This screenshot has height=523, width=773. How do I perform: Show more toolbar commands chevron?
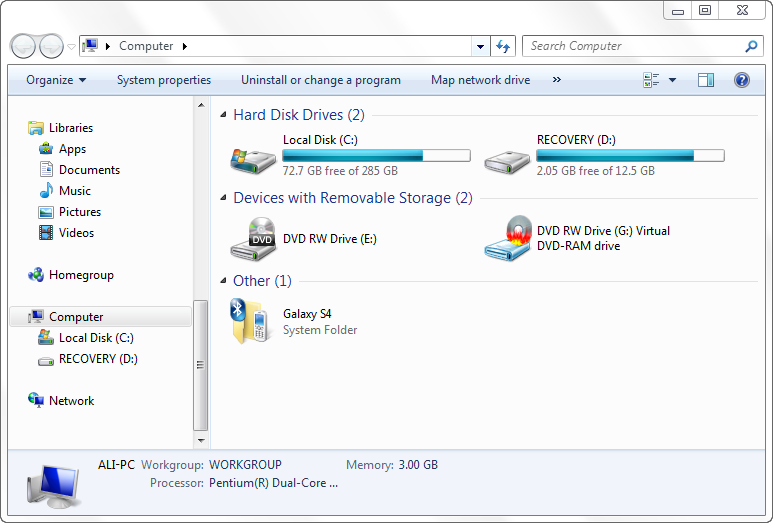(x=557, y=80)
